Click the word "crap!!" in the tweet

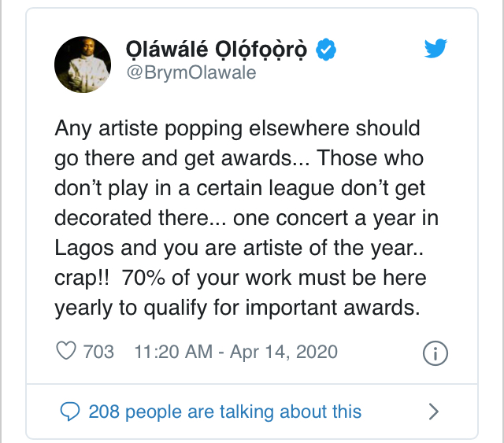(x=83, y=277)
